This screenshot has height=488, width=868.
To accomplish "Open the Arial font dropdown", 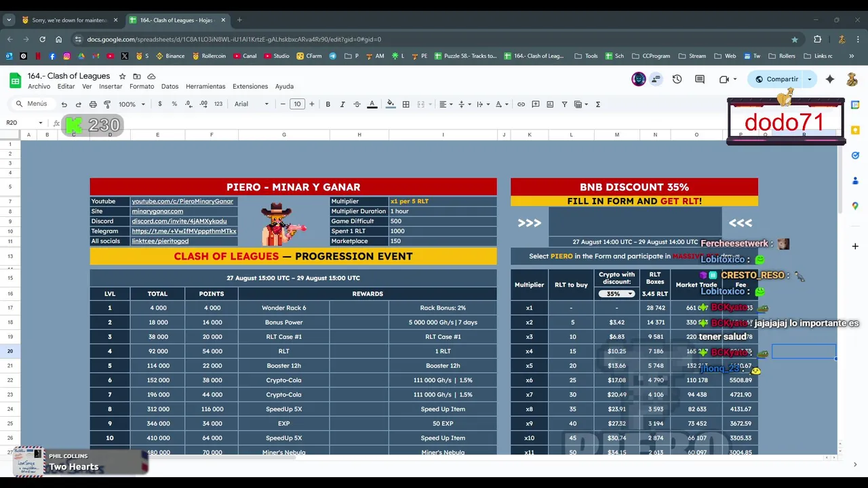I will (252, 104).
